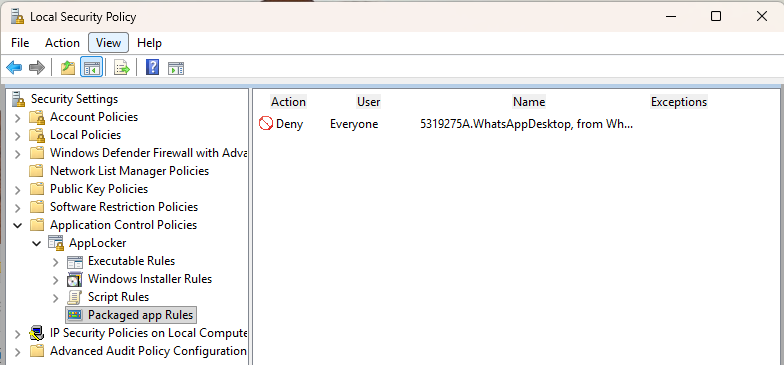Expand Windows Defender Firewall node
Viewport: 784px width, 365px height.
(x=18, y=154)
